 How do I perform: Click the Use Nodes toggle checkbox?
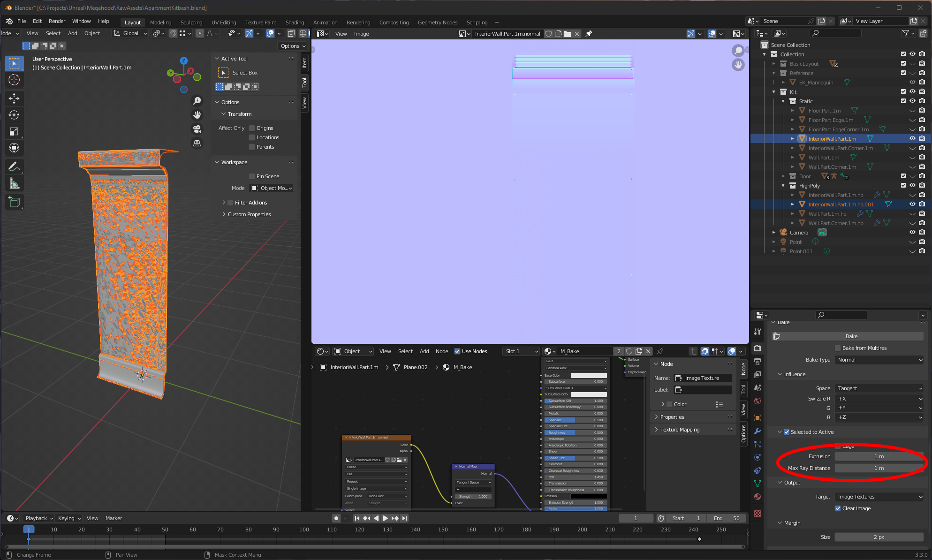point(457,351)
